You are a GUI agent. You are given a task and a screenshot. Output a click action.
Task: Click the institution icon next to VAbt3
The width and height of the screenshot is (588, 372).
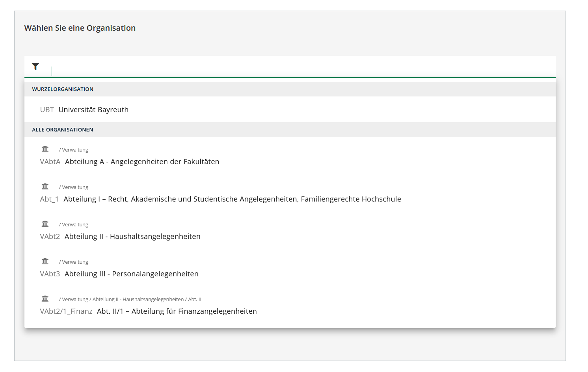(x=45, y=261)
